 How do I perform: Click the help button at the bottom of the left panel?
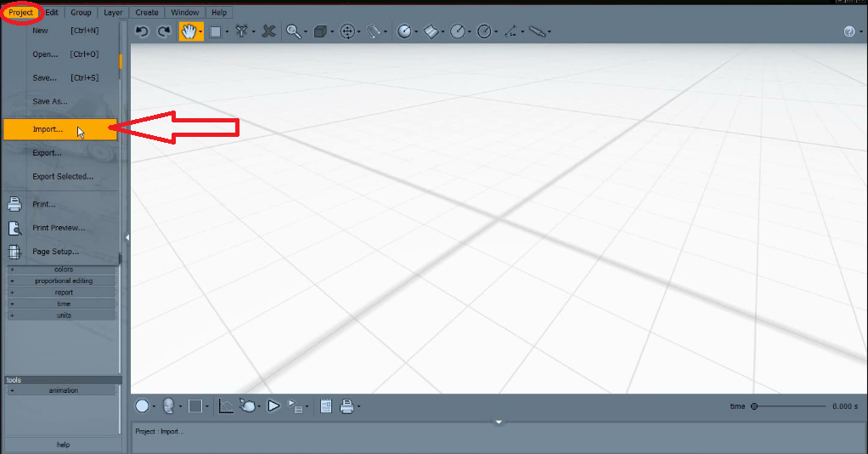pyautogui.click(x=63, y=445)
